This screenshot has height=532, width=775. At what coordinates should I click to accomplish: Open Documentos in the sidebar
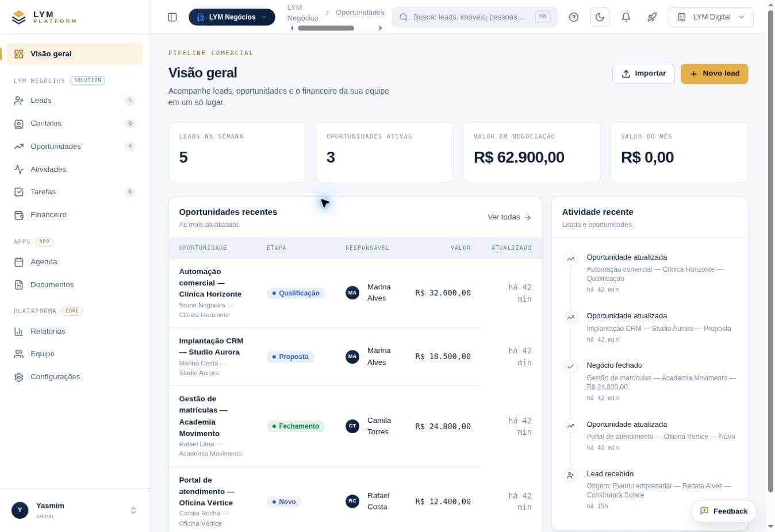[75, 285]
